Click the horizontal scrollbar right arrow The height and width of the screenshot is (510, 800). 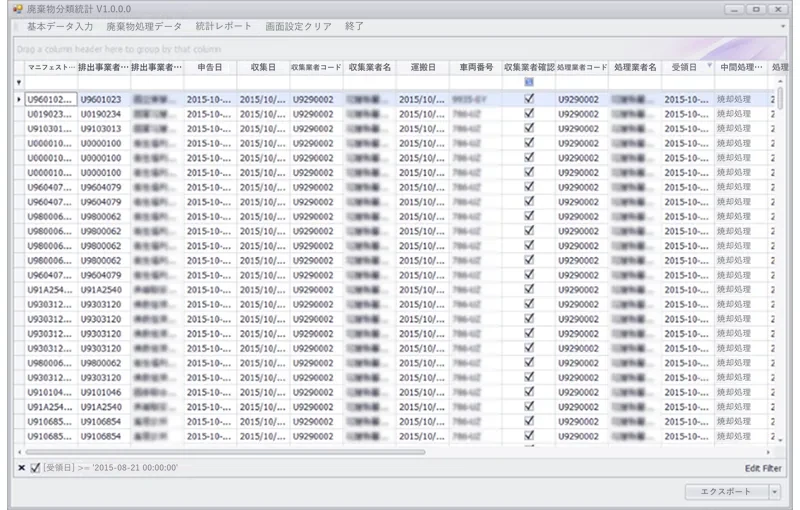[x=768, y=452]
